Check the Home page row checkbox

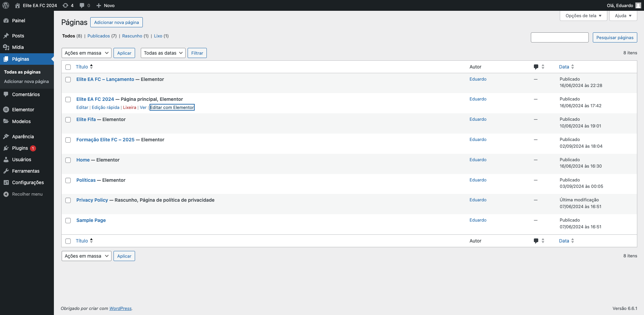tap(68, 160)
